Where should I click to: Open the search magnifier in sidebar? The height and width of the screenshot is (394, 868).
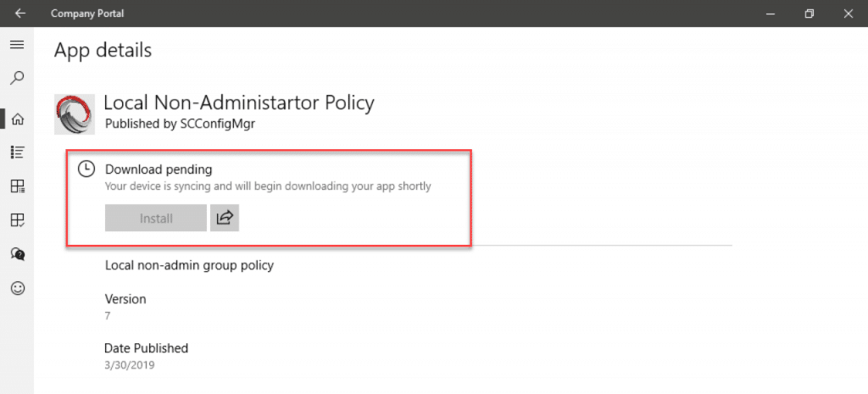[17, 77]
